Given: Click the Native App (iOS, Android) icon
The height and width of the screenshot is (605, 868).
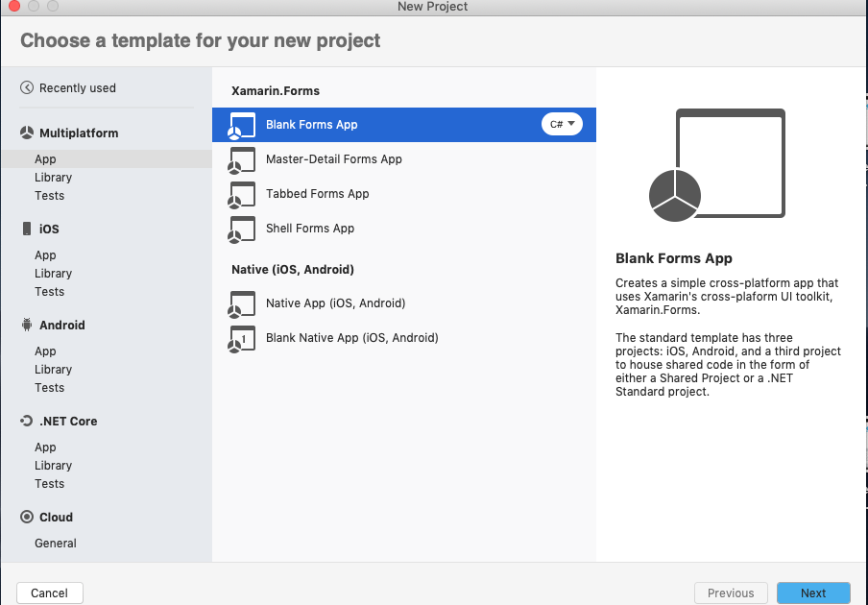Looking at the screenshot, I should point(241,304).
